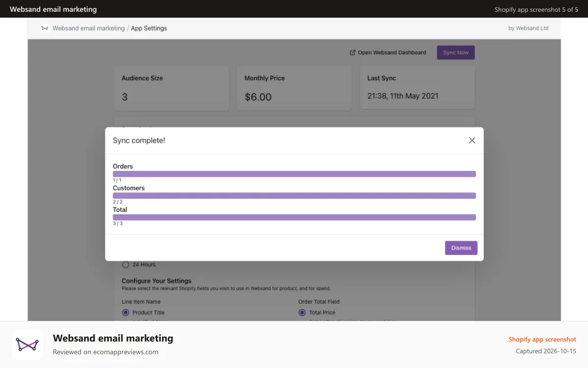Choose Product Title for Line Item Name

(125, 313)
